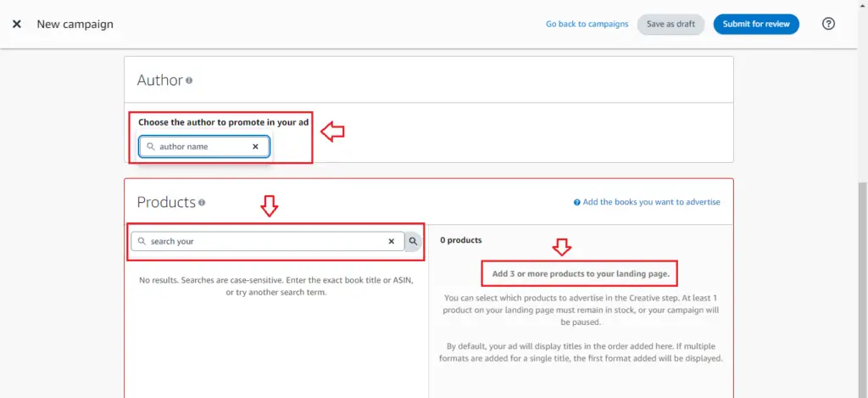Click the Author section heading
This screenshot has width=868, height=398.
(159, 81)
